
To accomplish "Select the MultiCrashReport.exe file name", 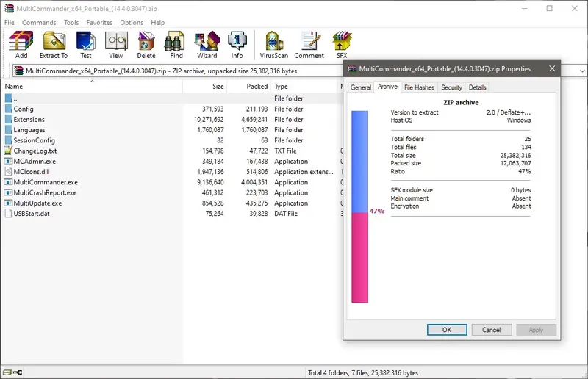I will tap(45, 192).
